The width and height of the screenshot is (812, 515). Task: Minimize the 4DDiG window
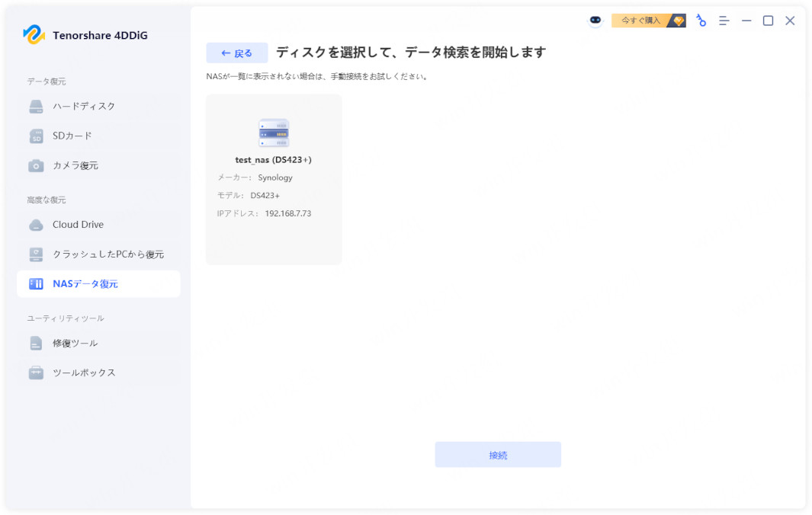(x=746, y=21)
